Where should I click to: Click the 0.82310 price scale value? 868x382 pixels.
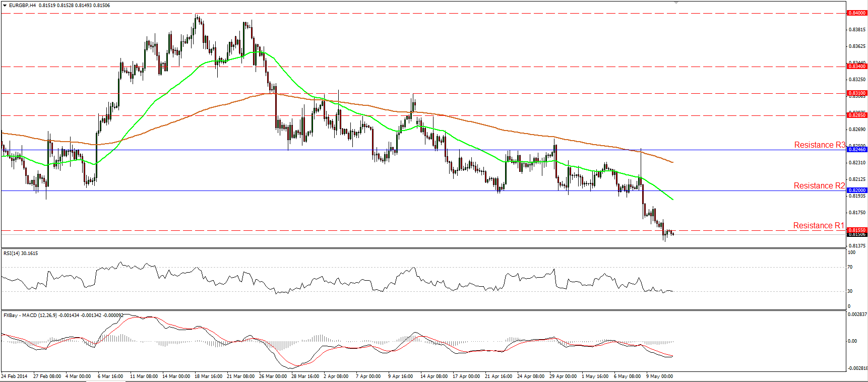(x=857, y=163)
